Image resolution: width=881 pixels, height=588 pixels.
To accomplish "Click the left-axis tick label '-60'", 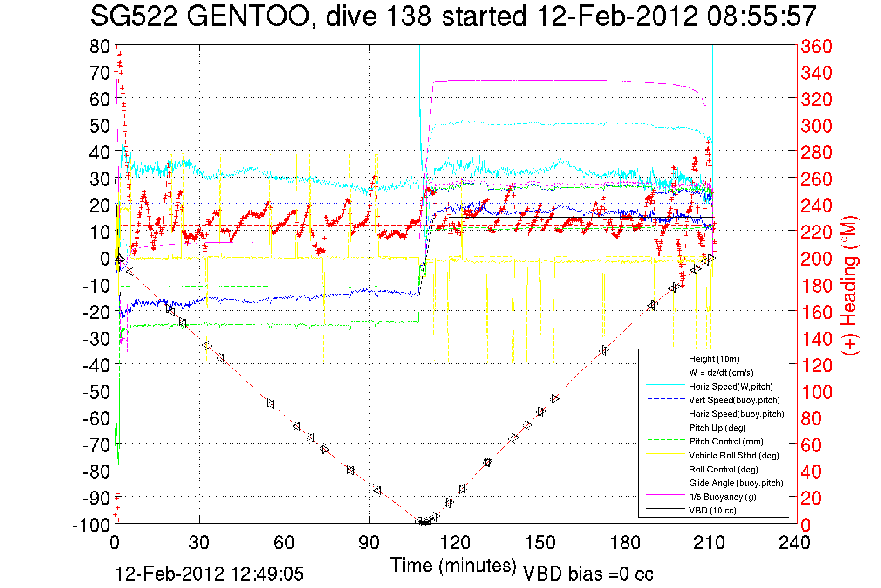I will tap(96, 418).
